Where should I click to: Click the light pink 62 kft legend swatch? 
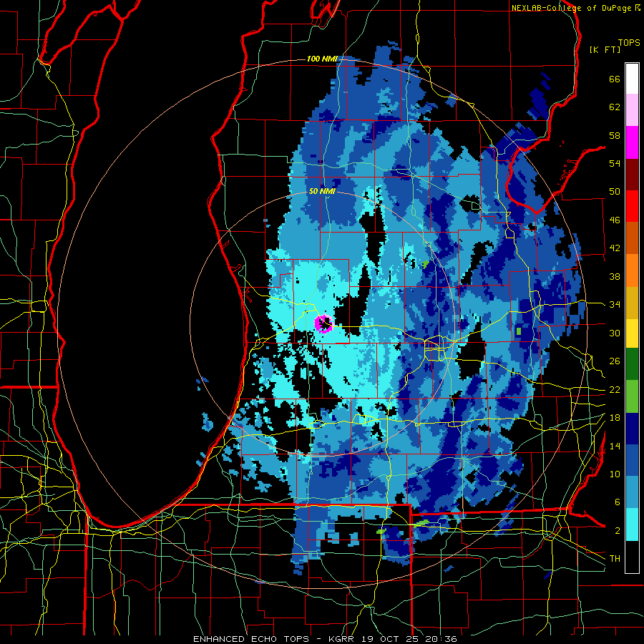coord(632,110)
